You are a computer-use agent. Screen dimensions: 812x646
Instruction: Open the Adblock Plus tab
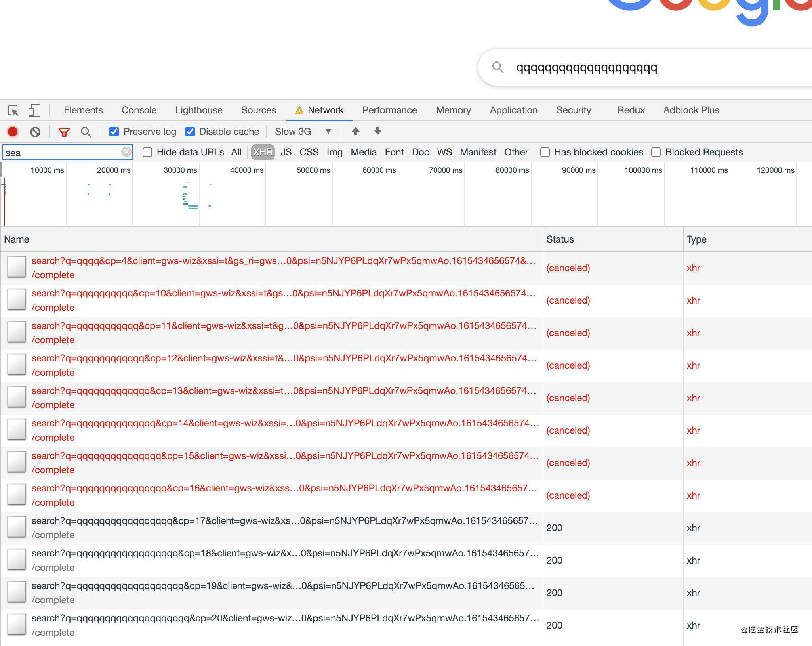coord(691,110)
